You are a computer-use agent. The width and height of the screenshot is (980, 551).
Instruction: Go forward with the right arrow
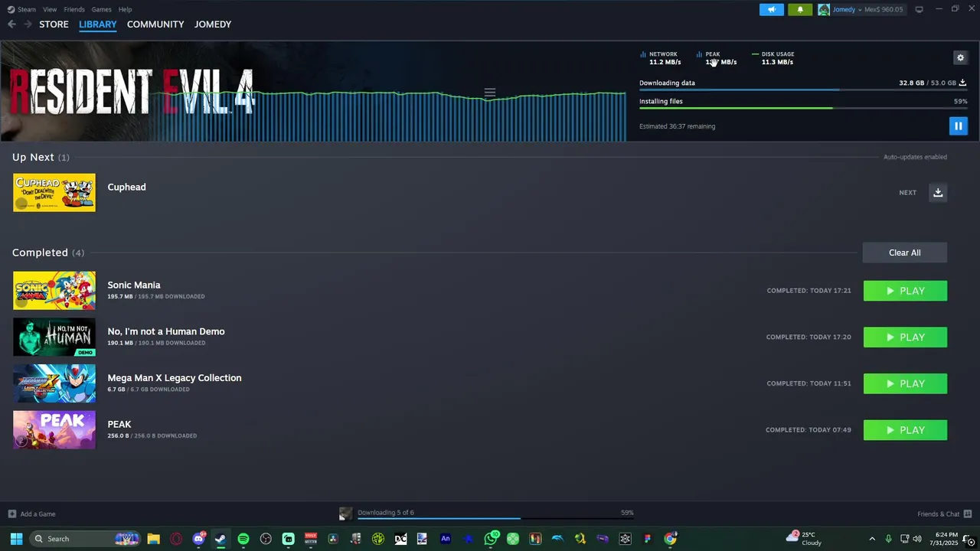click(x=28, y=24)
